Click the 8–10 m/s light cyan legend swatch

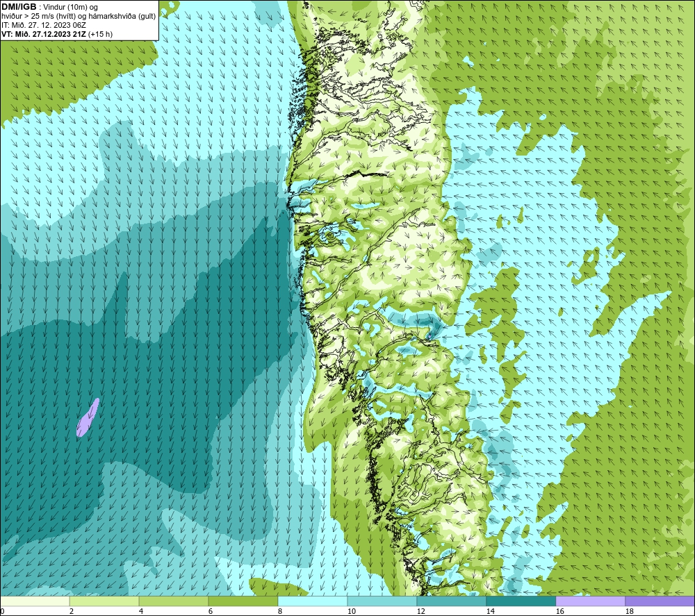click(x=313, y=601)
